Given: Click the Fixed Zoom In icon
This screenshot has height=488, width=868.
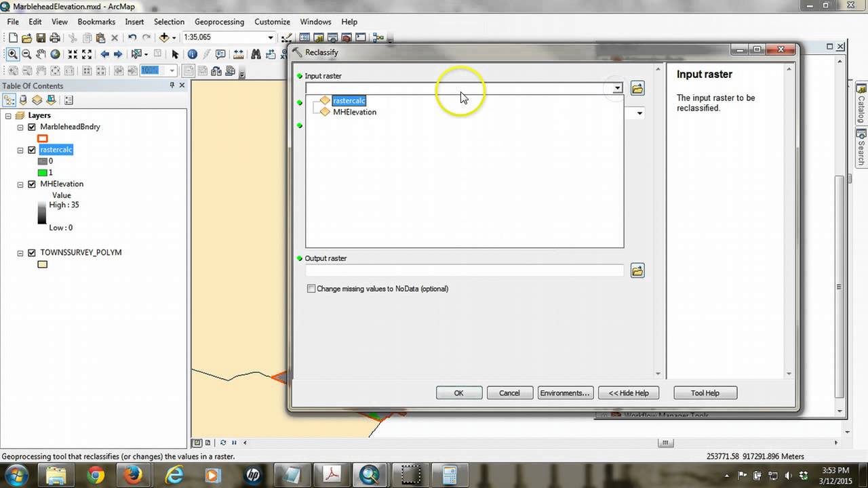Looking at the screenshot, I should pyautogui.click(x=72, y=54).
